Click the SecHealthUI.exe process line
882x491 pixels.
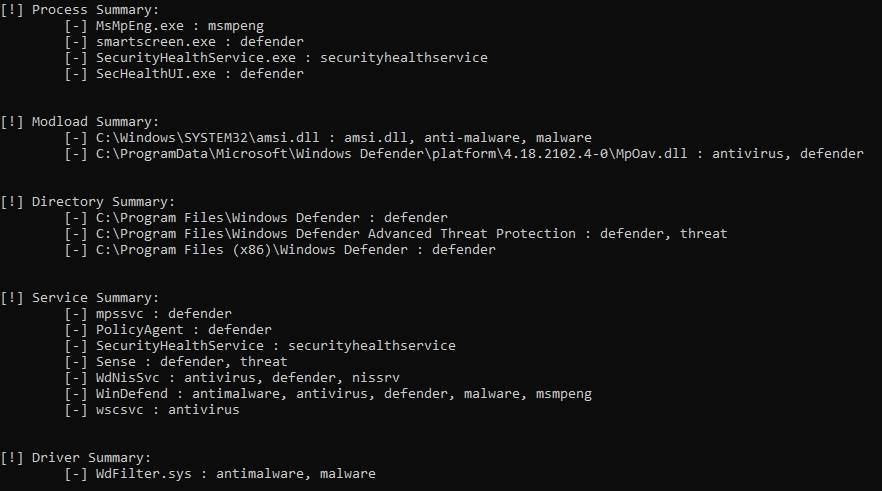200,74
